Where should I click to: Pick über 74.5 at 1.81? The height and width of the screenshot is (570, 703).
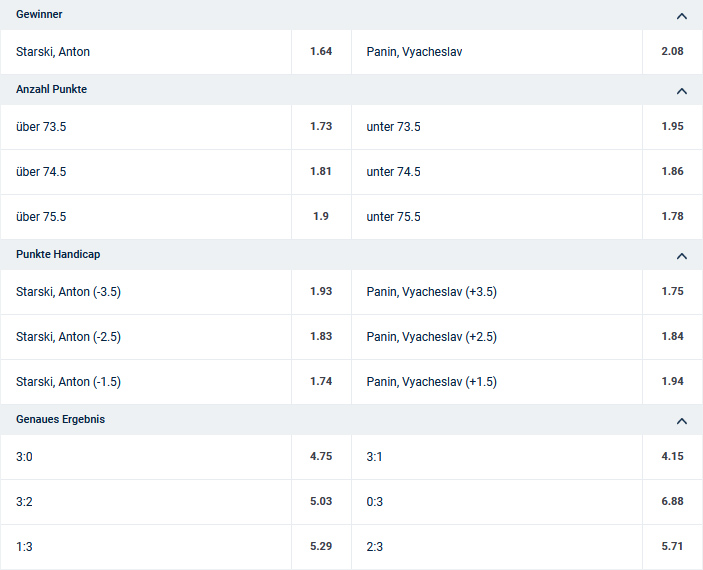click(320, 172)
